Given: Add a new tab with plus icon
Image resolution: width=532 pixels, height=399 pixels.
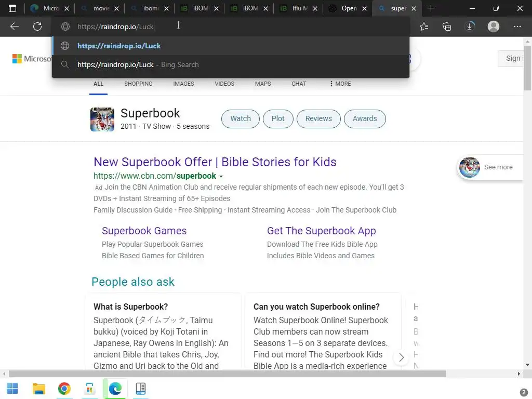Looking at the screenshot, I should [431, 8].
